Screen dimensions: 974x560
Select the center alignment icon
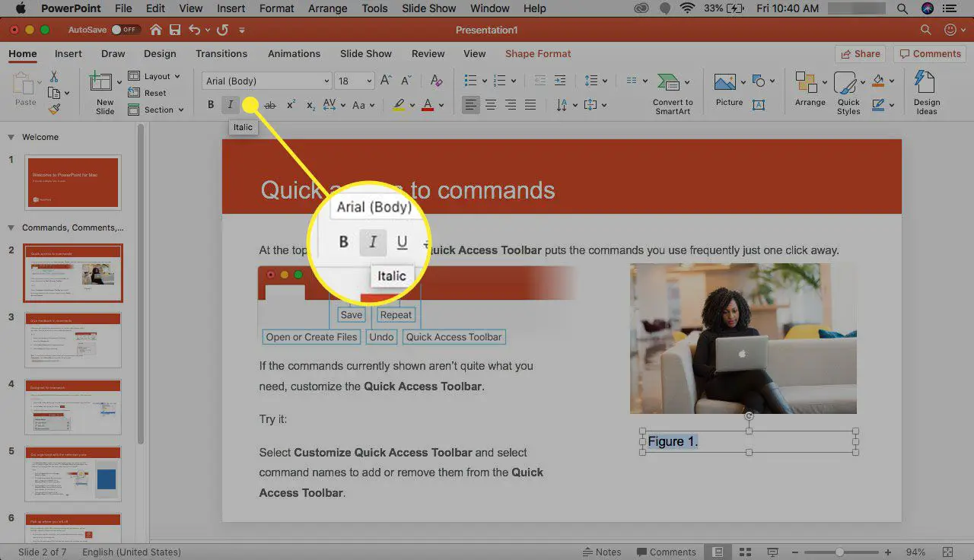[x=491, y=104]
